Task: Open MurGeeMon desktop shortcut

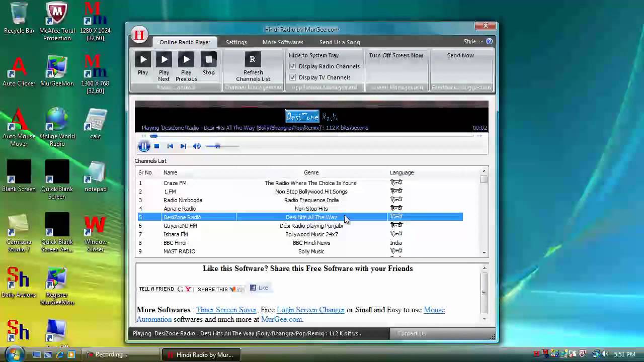Action: tap(57, 71)
